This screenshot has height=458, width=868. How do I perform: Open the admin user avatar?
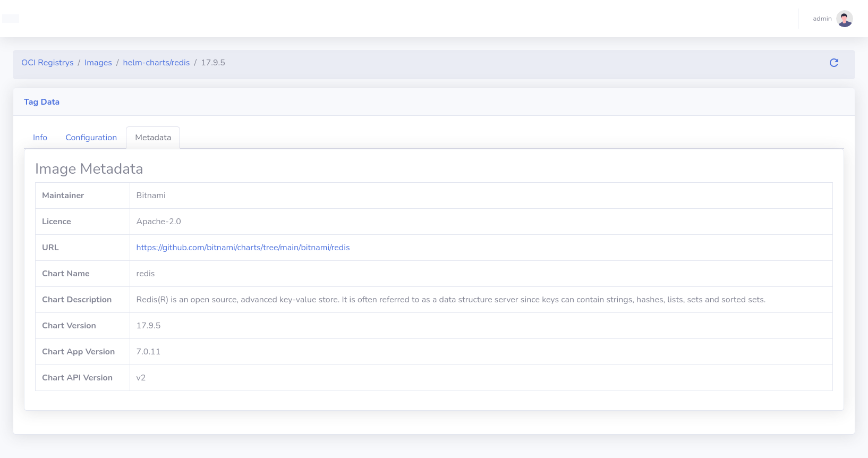(844, 19)
